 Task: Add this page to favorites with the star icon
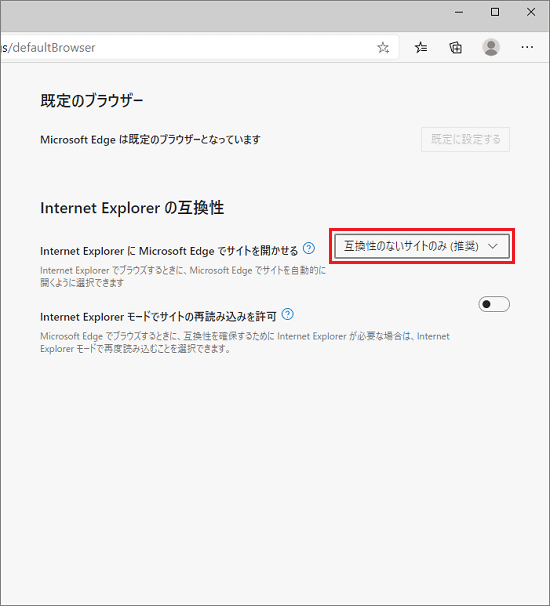(383, 48)
